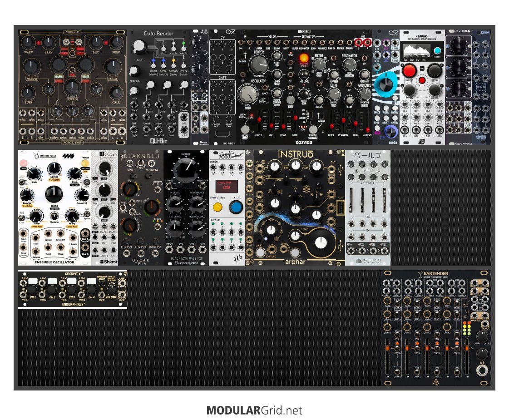The image size is (509, 420).
Task: Click the Ambience Spacetime knob on Oneiroi
Action: point(364,94)
